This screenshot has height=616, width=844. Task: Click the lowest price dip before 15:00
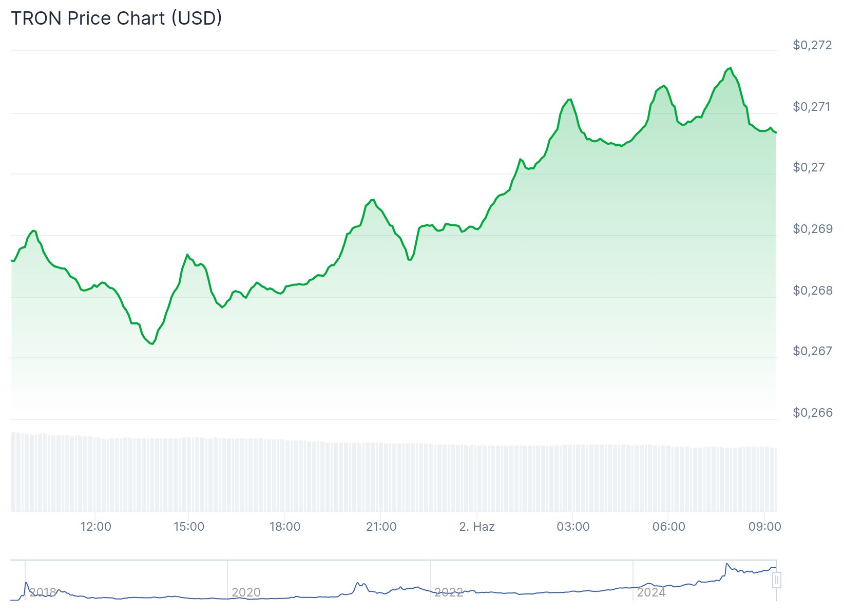click(152, 343)
